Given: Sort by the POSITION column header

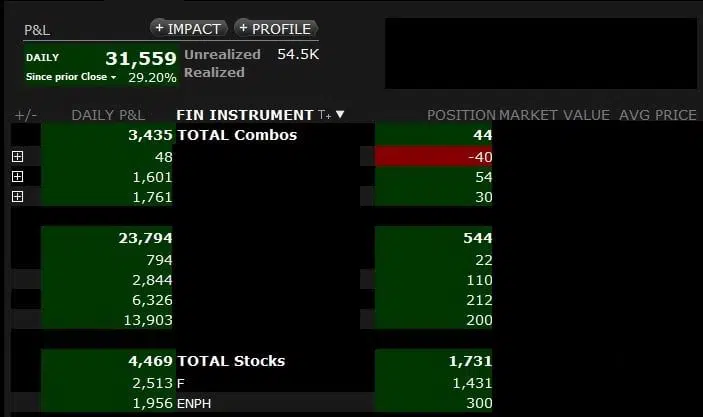Looking at the screenshot, I should pyautogui.click(x=461, y=115).
